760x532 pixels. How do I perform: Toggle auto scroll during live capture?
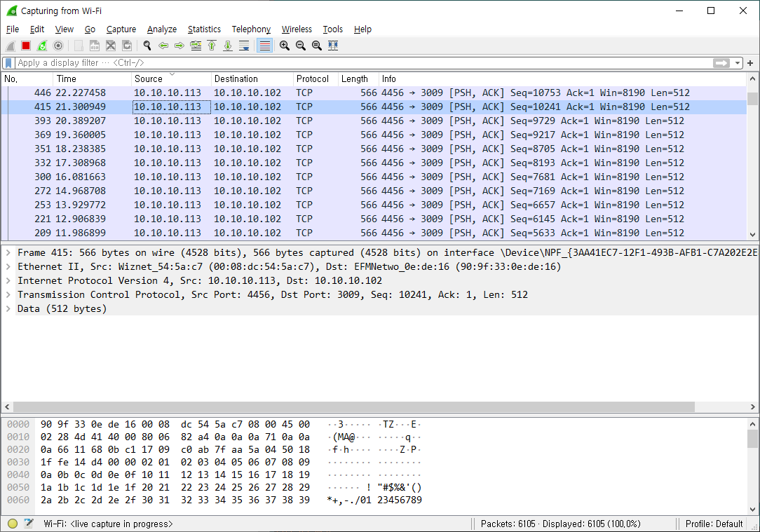[244, 46]
